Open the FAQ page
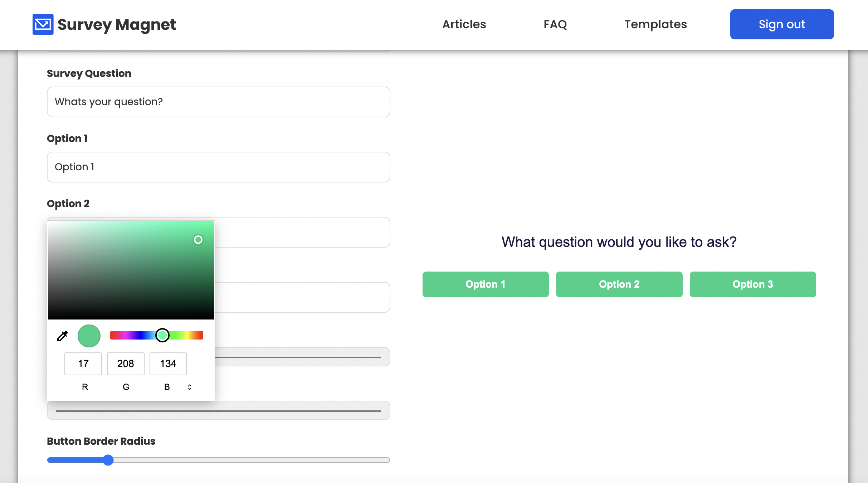This screenshot has height=483, width=868. 555,24
